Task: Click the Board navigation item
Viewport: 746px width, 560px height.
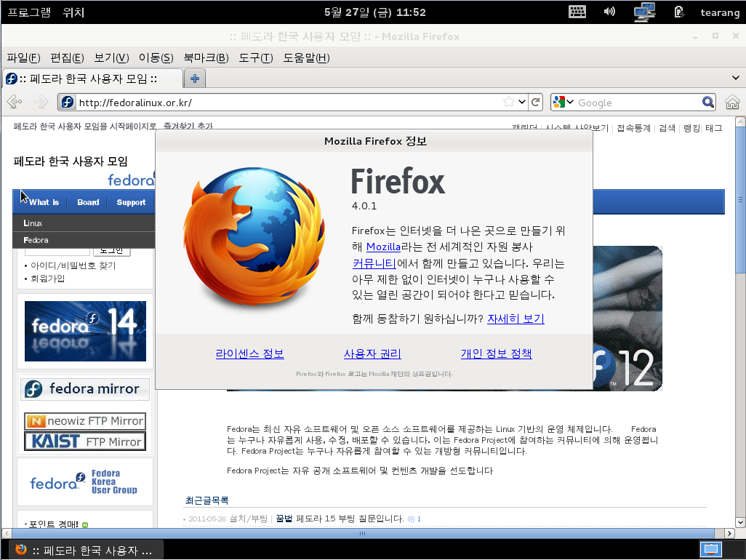Action: (x=88, y=202)
